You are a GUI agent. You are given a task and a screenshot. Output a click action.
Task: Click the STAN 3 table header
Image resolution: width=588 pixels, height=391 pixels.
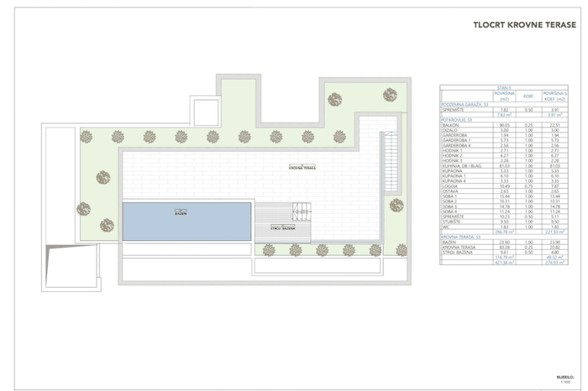(x=504, y=87)
